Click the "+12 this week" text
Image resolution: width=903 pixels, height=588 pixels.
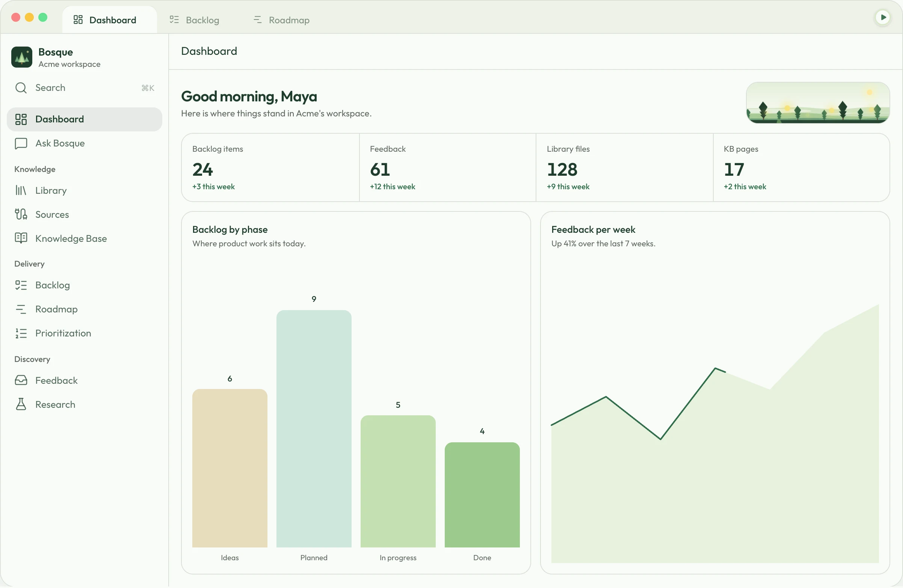[x=393, y=187]
